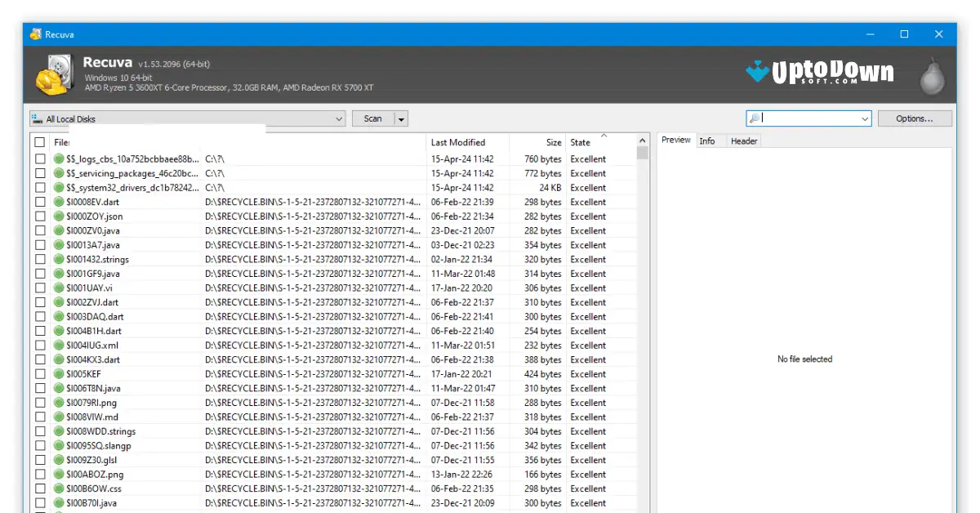Expand the search filter dropdown arrow

(864, 118)
